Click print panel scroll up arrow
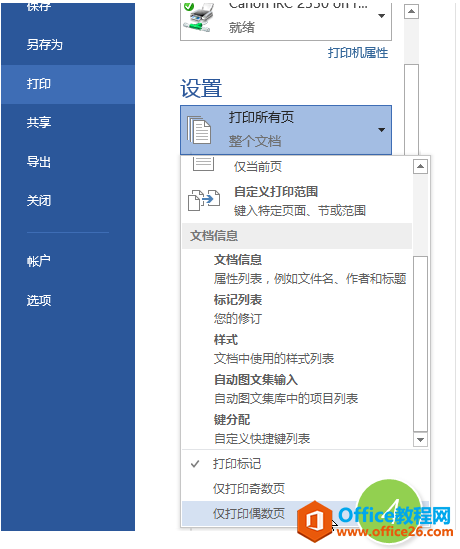This screenshot has width=460, height=549. click(x=411, y=12)
